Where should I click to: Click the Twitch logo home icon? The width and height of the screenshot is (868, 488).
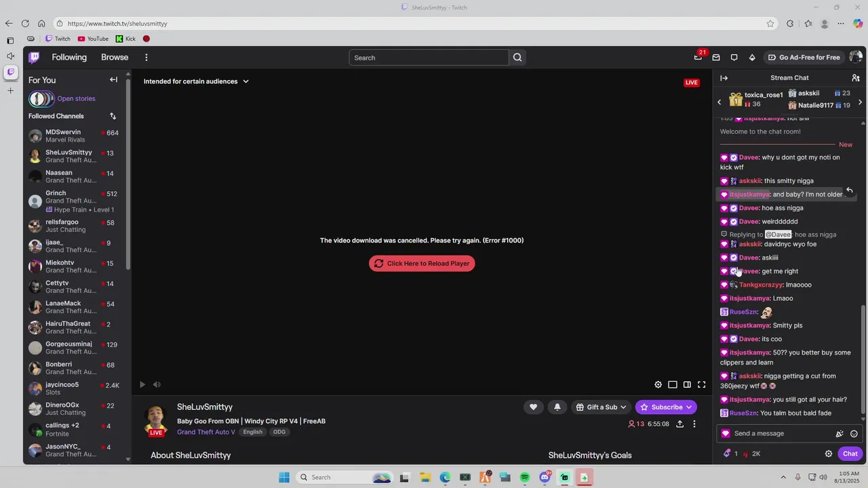point(34,58)
